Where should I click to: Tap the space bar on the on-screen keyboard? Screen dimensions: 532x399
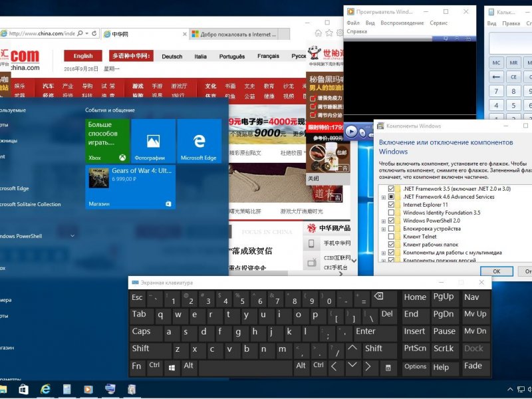(x=245, y=367)
